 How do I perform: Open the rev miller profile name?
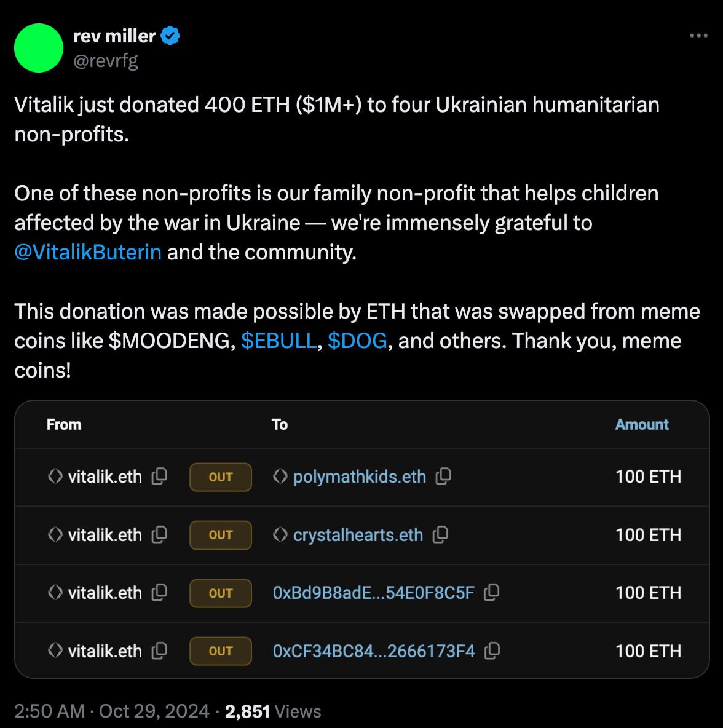(x=114, y=36)
